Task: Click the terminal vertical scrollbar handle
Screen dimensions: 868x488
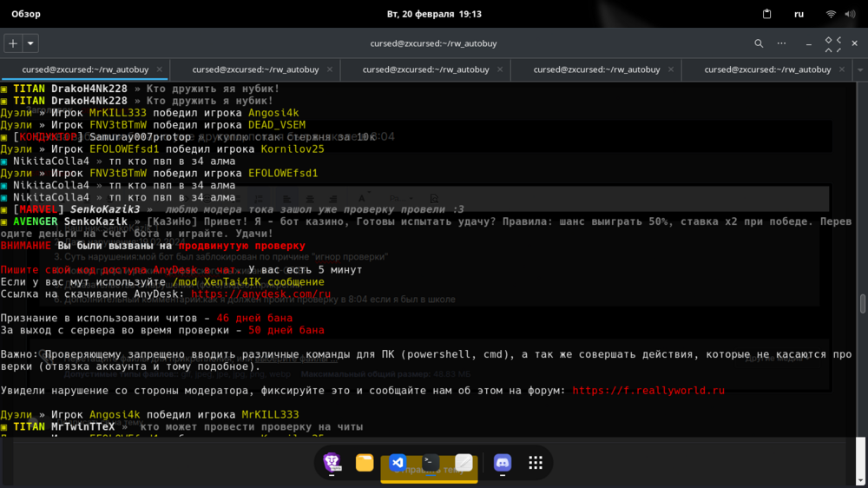Action: pyautogui.click(x=862, y=304)
